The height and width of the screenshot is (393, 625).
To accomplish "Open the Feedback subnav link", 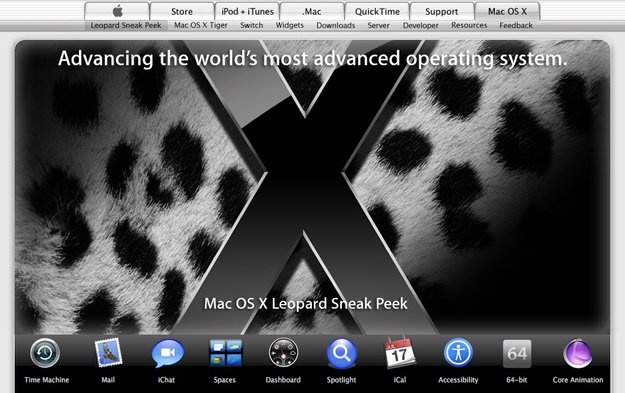I will pyautogui.click(x=516, y=25).
